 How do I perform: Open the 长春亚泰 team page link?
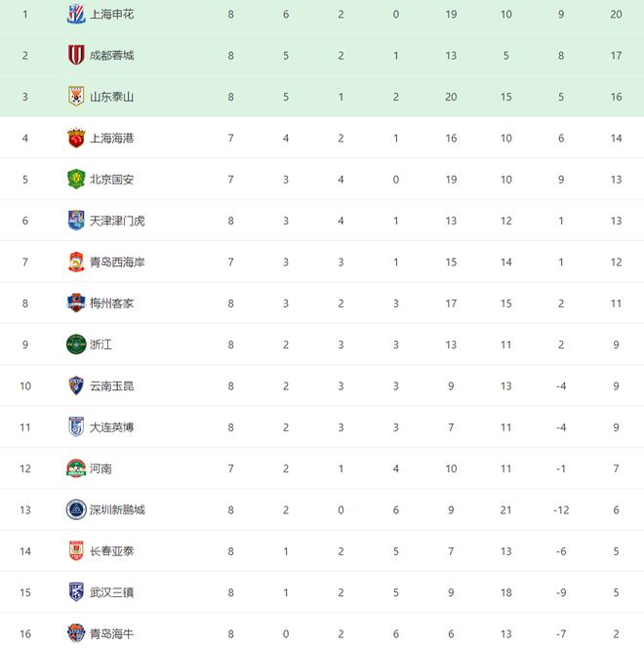click(x=111, y=551)
